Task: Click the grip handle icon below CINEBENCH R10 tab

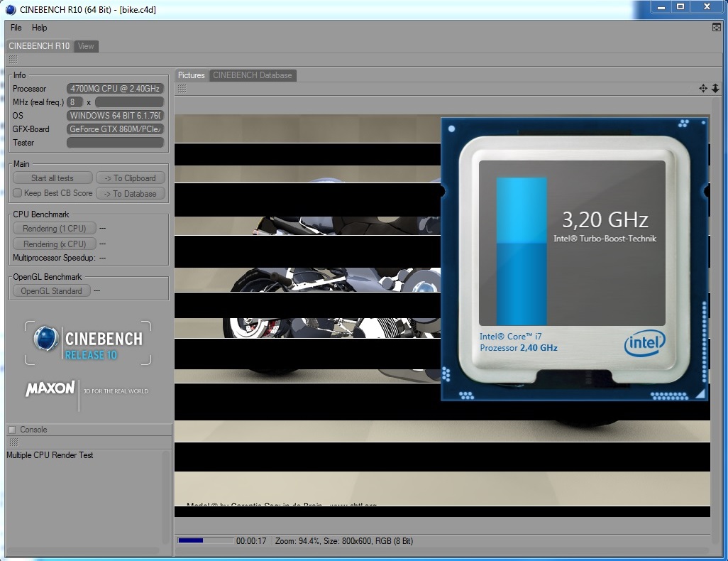Action: coord(13,59)
